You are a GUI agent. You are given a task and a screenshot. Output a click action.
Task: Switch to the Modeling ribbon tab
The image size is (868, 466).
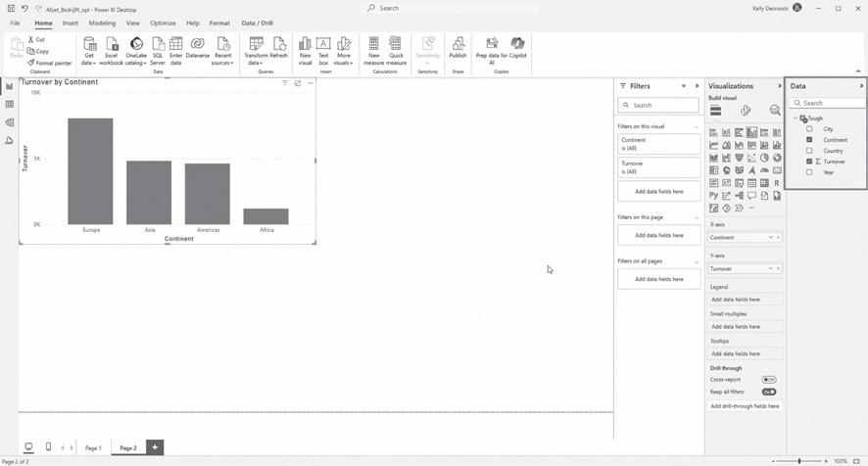pyautogui.click(x=103, y=23)
